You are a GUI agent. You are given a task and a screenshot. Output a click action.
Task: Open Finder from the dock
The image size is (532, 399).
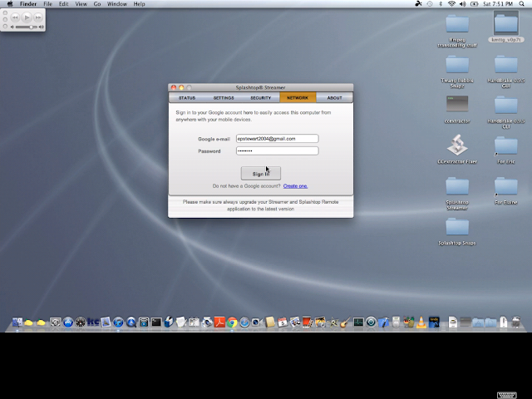(x=17, y=322)
